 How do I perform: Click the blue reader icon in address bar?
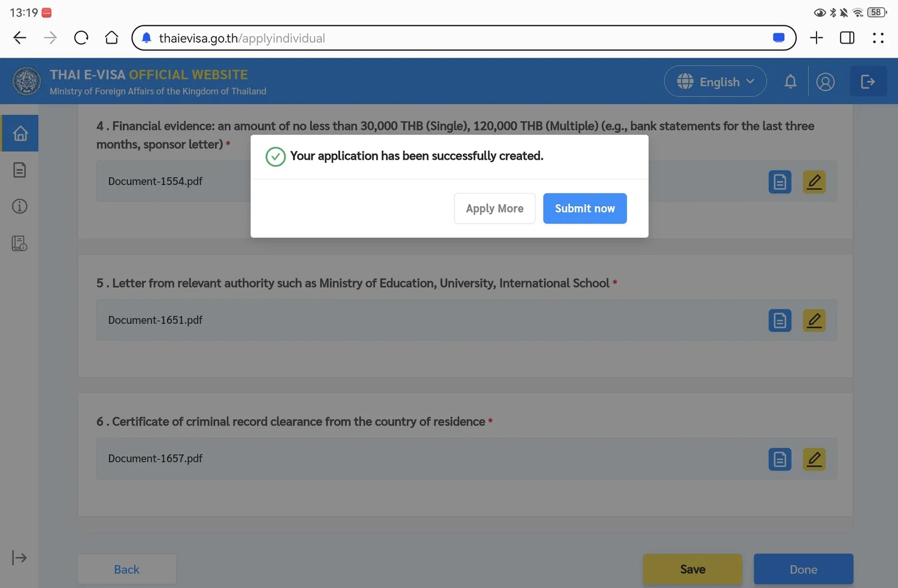778,38
